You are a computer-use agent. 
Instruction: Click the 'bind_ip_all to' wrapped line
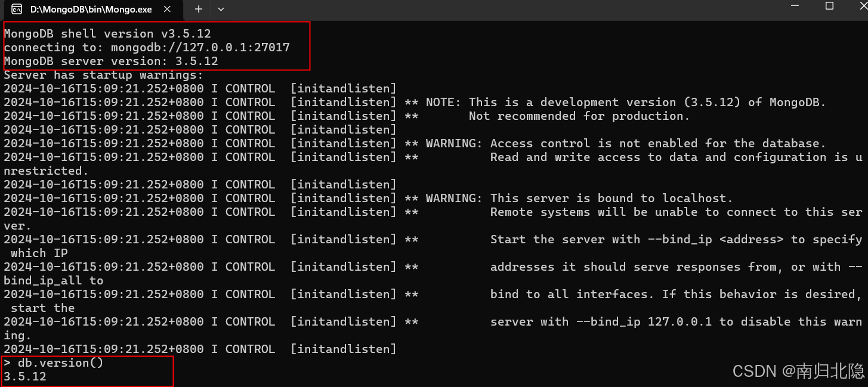pos(54,280)
